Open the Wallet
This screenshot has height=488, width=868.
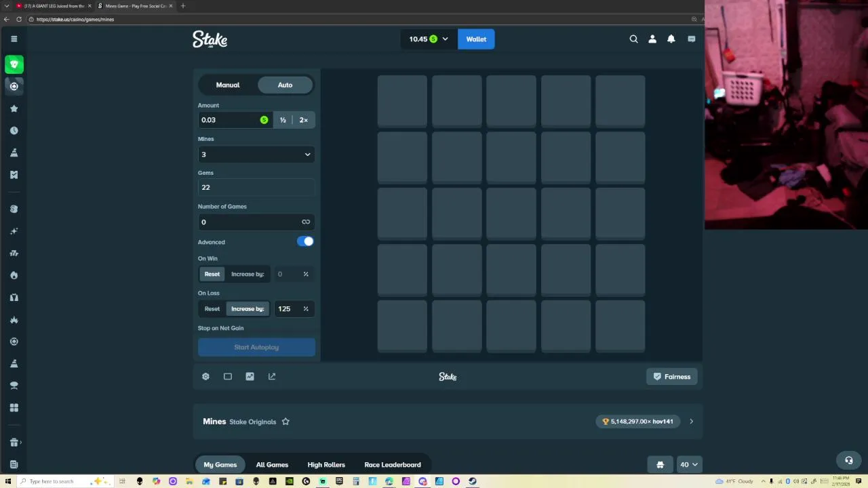(x=476, y=39)
